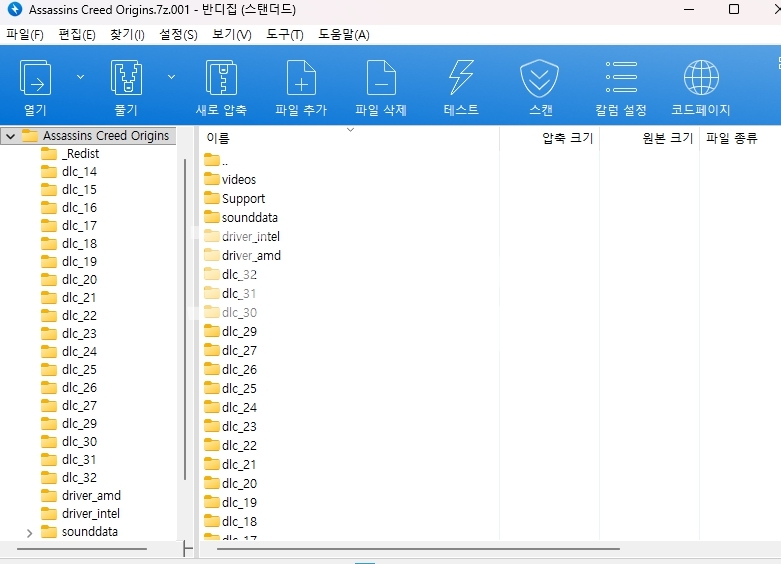The width and height of the screenshot is (781, 564).
Task: Select _Redist folder in tree
Action: [x=70, y=154]
